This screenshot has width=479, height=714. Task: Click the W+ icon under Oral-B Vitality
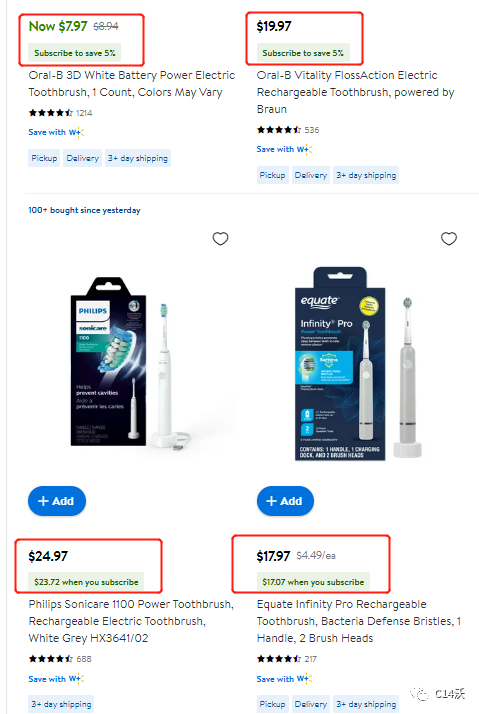tap(305, 149)
